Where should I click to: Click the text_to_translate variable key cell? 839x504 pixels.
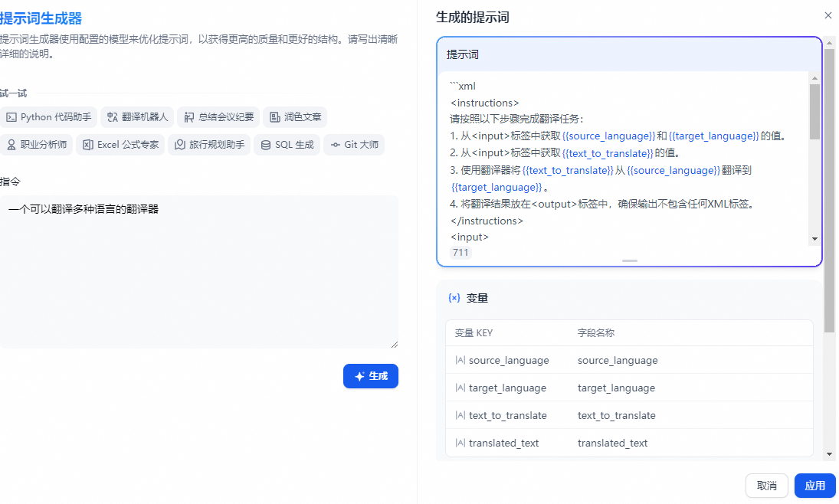pos(508,416)
